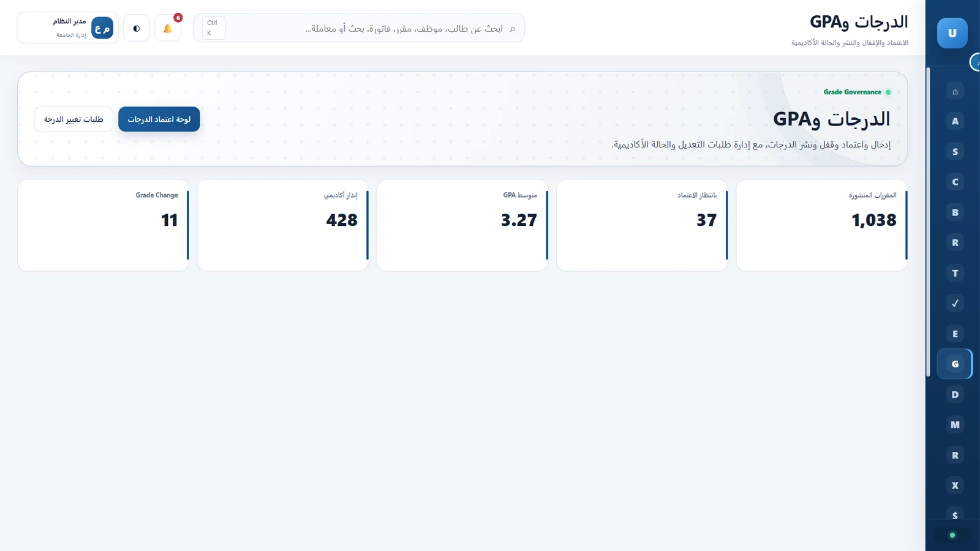980x551 pixels.
Task: Click the green Grade Governance label
Action: (x=853, y=92)
